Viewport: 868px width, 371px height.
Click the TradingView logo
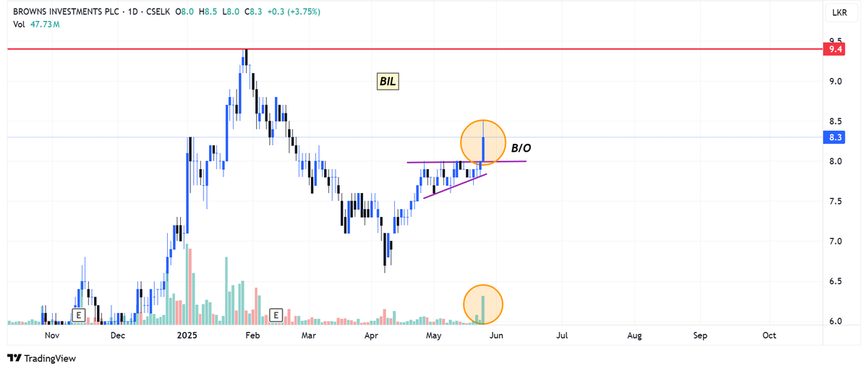pyautogui.click(x=41, y=358)
